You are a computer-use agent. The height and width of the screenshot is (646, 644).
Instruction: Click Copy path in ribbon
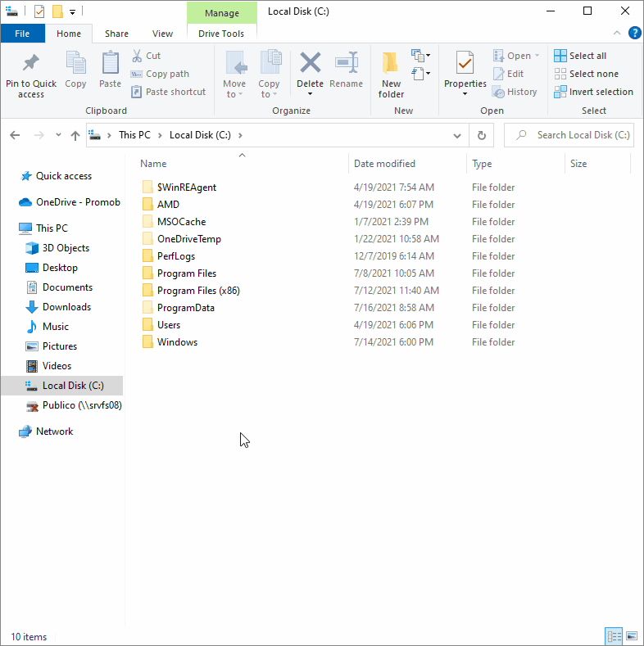click(160, 74)
